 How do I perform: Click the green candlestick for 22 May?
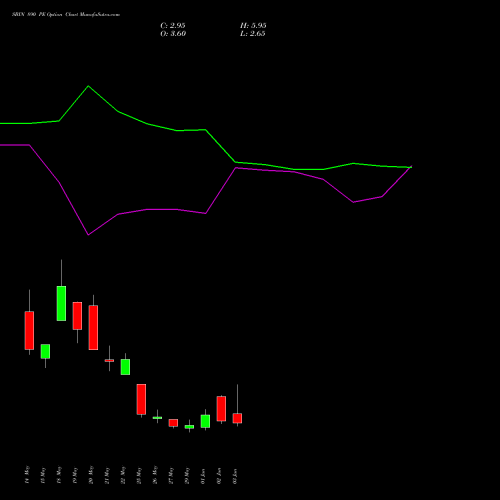pos(125,367)
